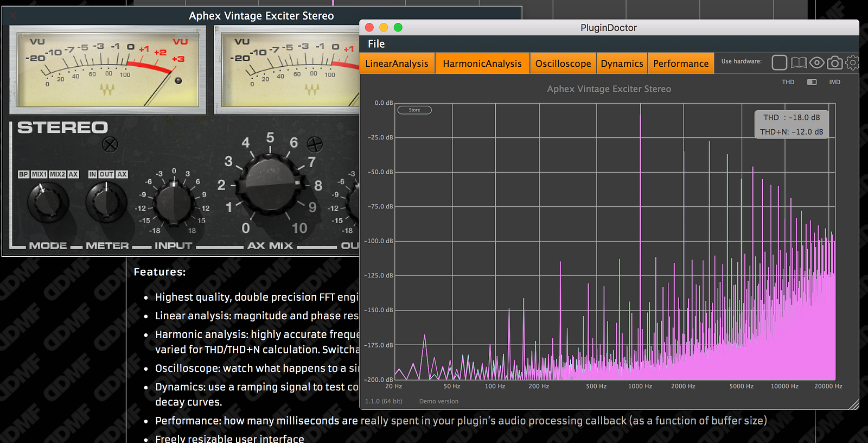Open the manual via the book icon
This screenshot has height=443, width=868.
[799, 63]
